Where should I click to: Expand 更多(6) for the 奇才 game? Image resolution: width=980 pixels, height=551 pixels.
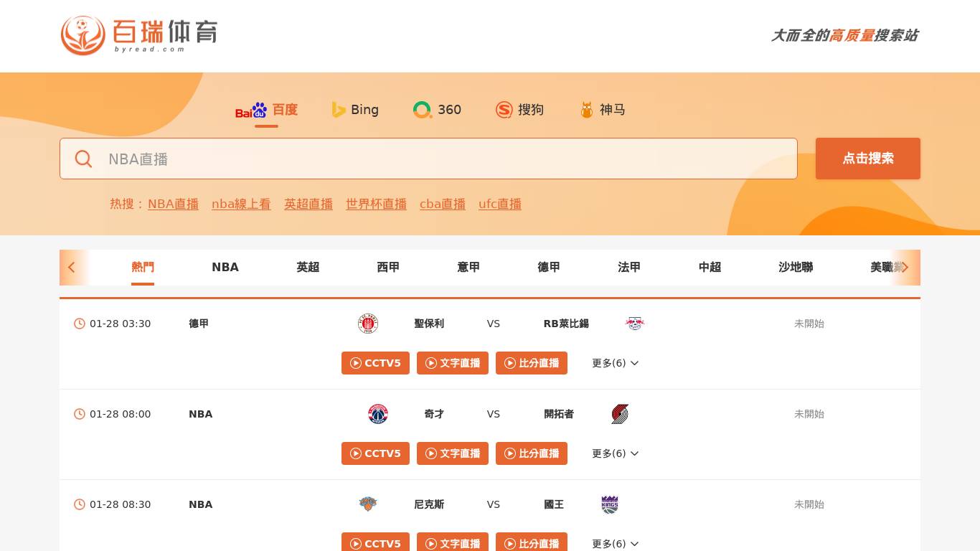(615, 453)
